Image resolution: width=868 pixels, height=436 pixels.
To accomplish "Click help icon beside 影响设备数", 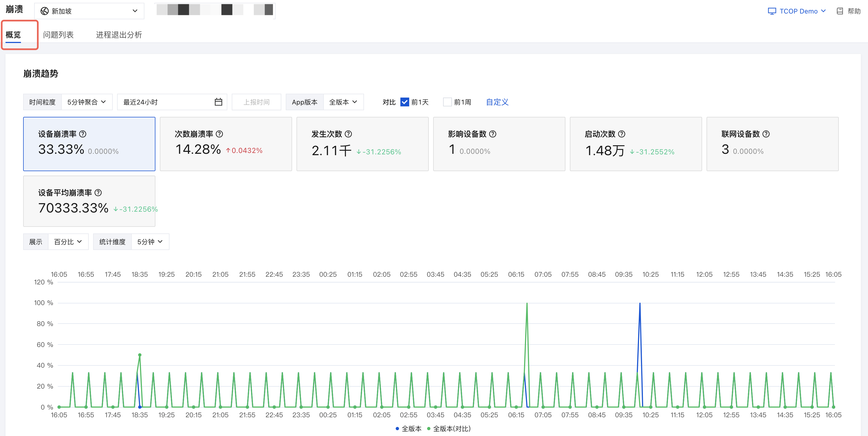I will click(493, 134).
